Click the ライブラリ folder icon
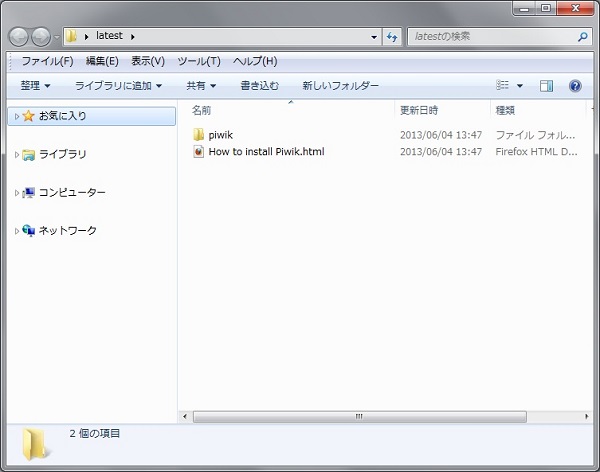Image resolution: width=600 pixels, height=472 pixels. point(28,155)
